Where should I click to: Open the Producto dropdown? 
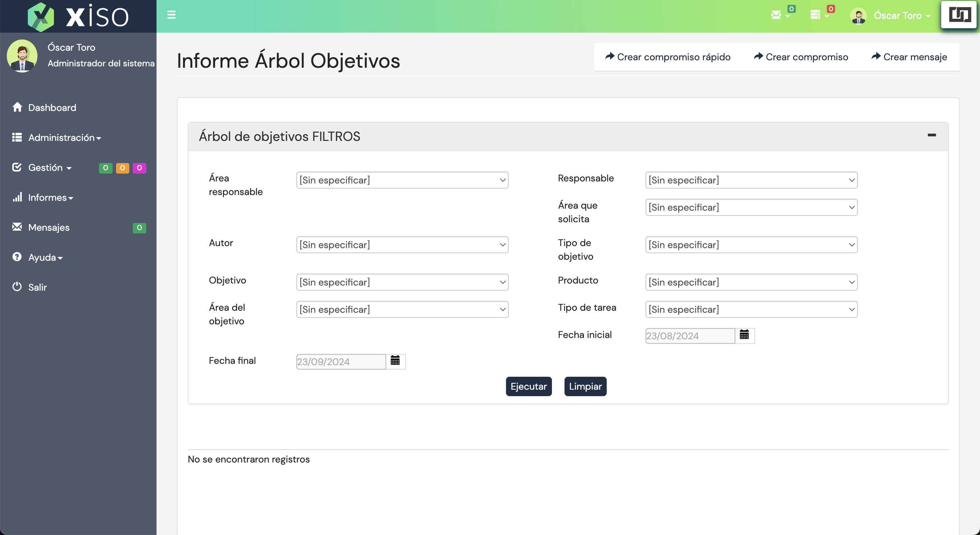pyautogui.click(x=751, y=282)
